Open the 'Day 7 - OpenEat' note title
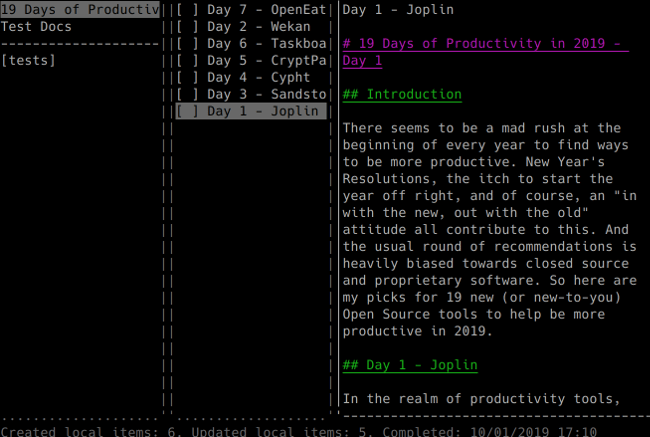Screen dimensions: 650x437 point(266,10)
